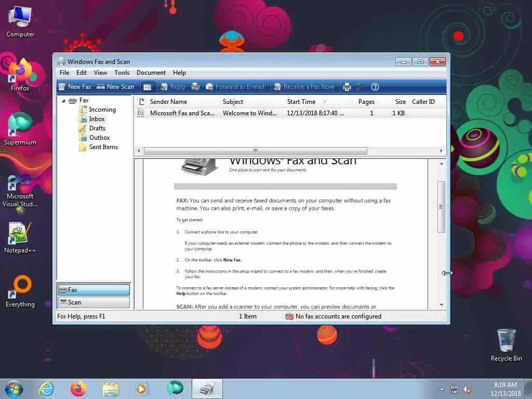Select the Microsoft Fax and Scan message row
Viewport: 532px width, 399px height.
click(x=290, y=113)
